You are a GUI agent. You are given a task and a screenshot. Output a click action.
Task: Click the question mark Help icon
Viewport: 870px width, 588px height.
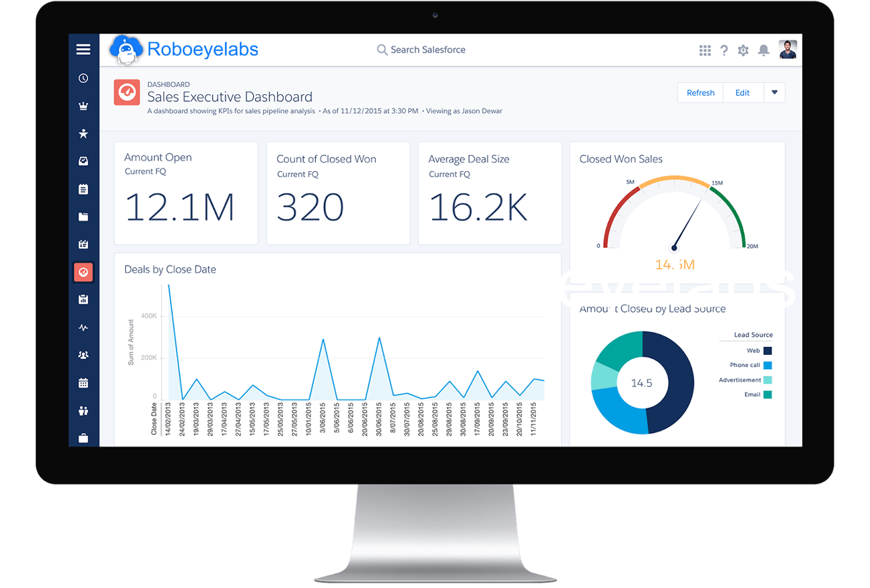(x=724, y=51)
